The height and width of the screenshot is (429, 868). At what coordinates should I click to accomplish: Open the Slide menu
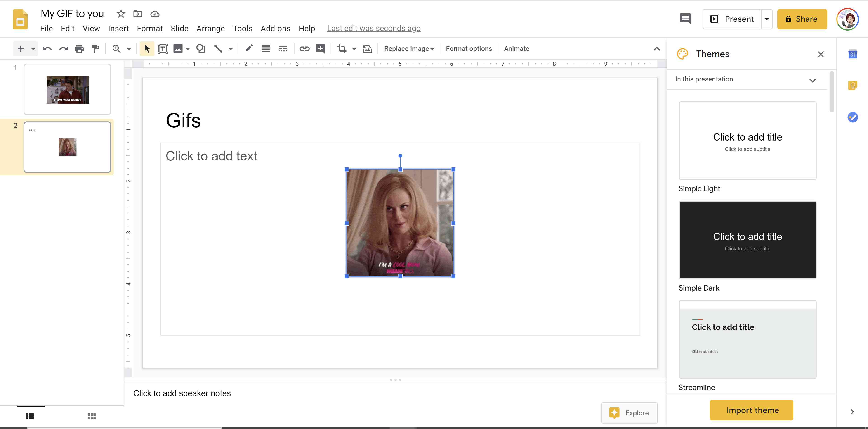[179, 29]
